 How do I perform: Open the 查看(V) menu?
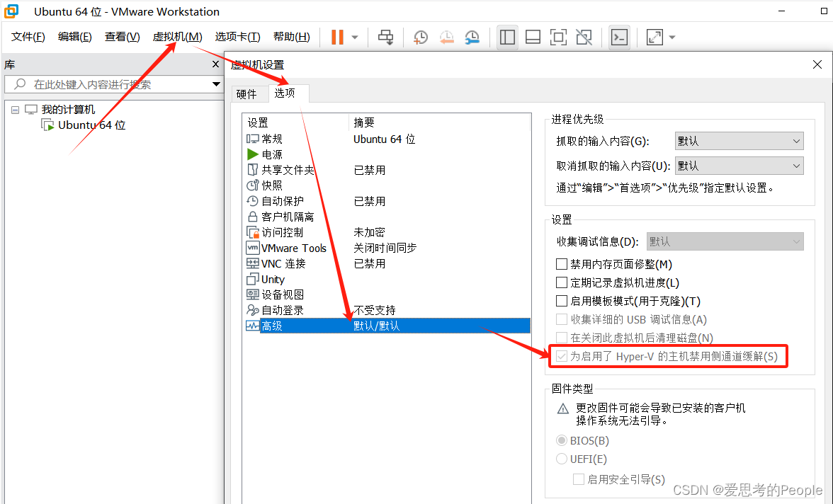pyautogui.click(x=122, y=37)
